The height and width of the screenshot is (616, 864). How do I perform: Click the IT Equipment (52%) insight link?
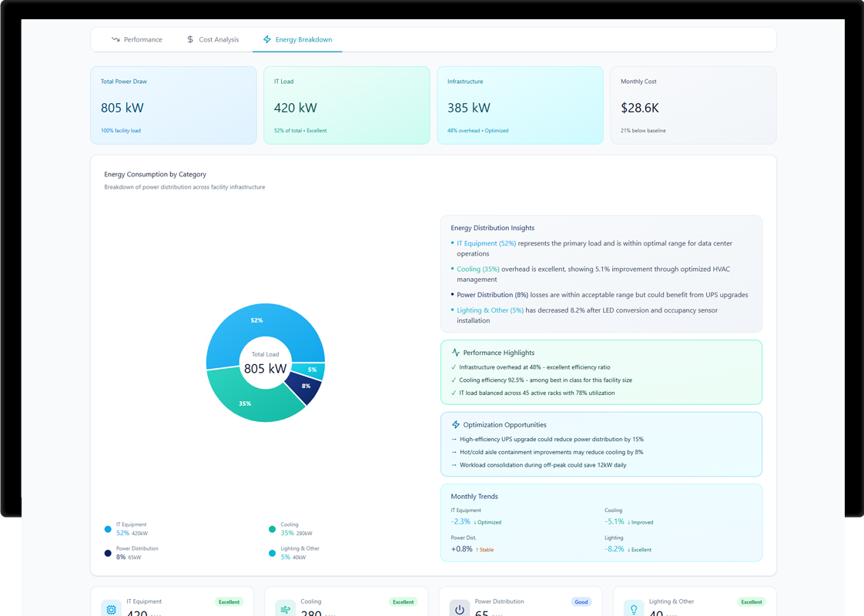click(486, 243)
